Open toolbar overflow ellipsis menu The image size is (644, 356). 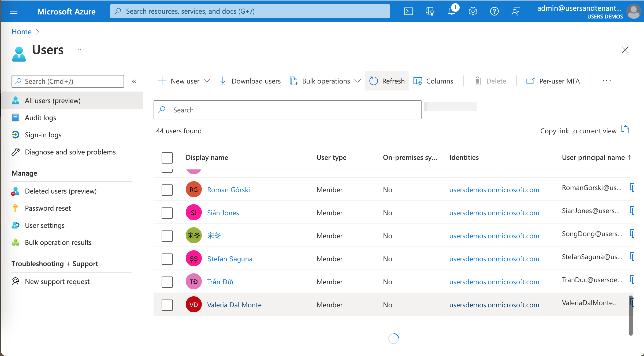pos(606,81)
